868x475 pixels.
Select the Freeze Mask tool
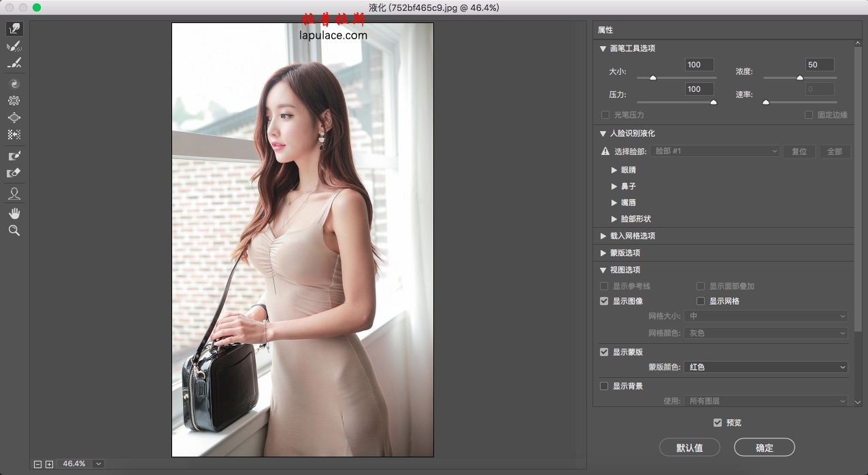tap(14, 156)
